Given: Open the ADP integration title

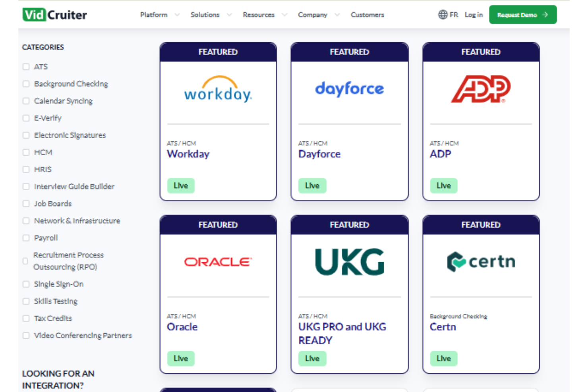Looking at the screenshot, I should [x=440, y=154].
